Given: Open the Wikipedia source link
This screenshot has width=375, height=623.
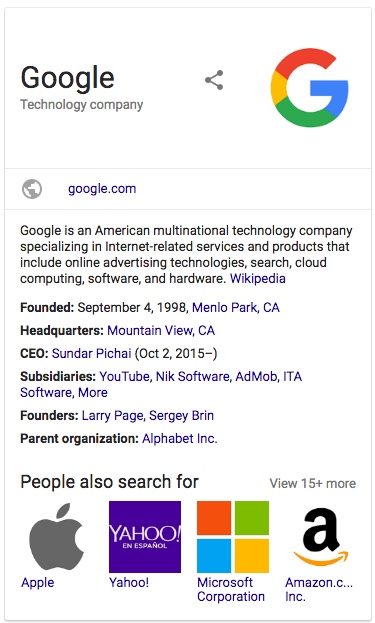Looking at the screenshot, I should 257,278.
